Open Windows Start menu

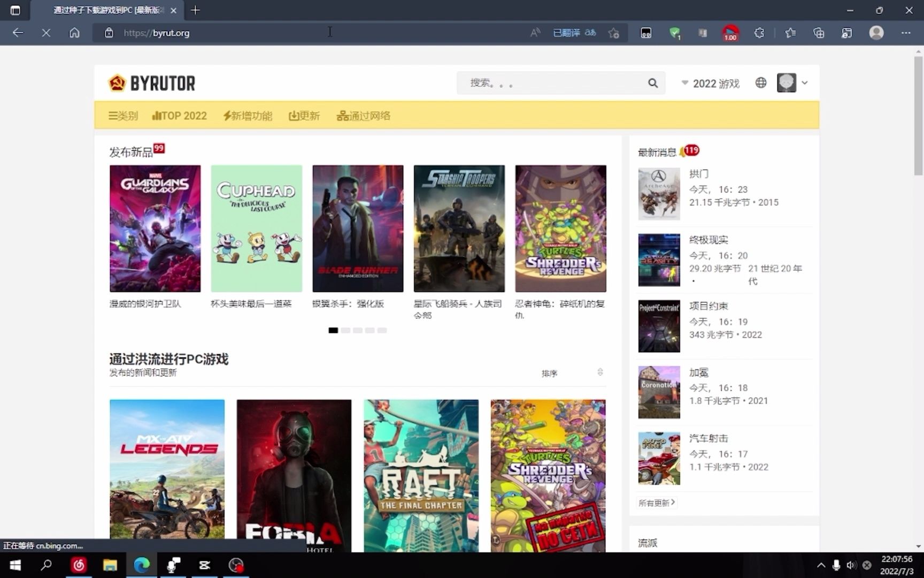[x=16, y=565]
